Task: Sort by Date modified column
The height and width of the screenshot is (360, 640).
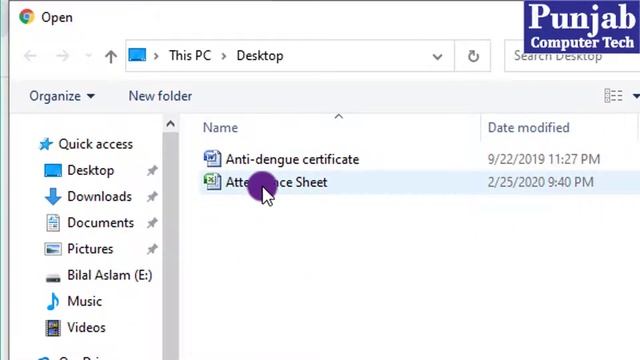Action: [x=529, y=128]
